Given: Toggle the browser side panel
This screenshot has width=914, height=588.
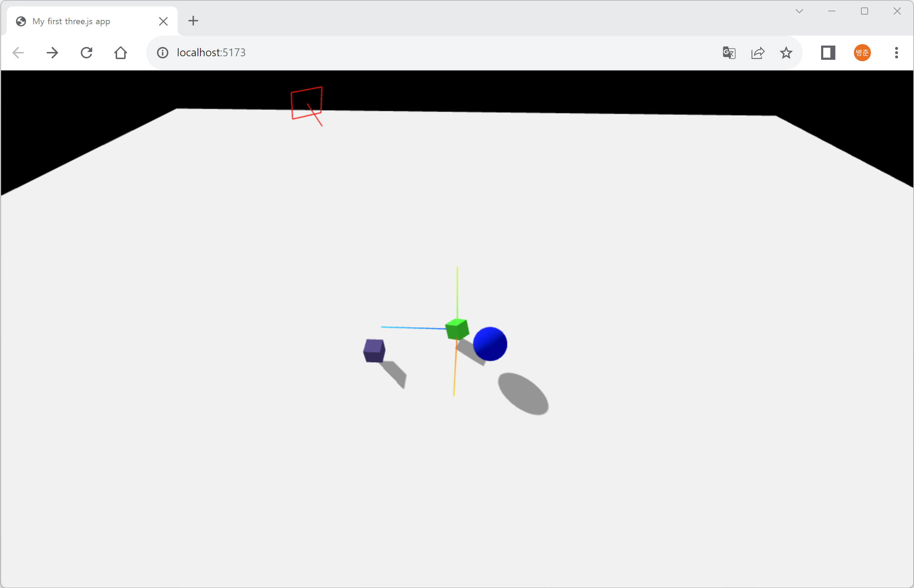Looking at the screenshot, I should click(x=828, y=53).
